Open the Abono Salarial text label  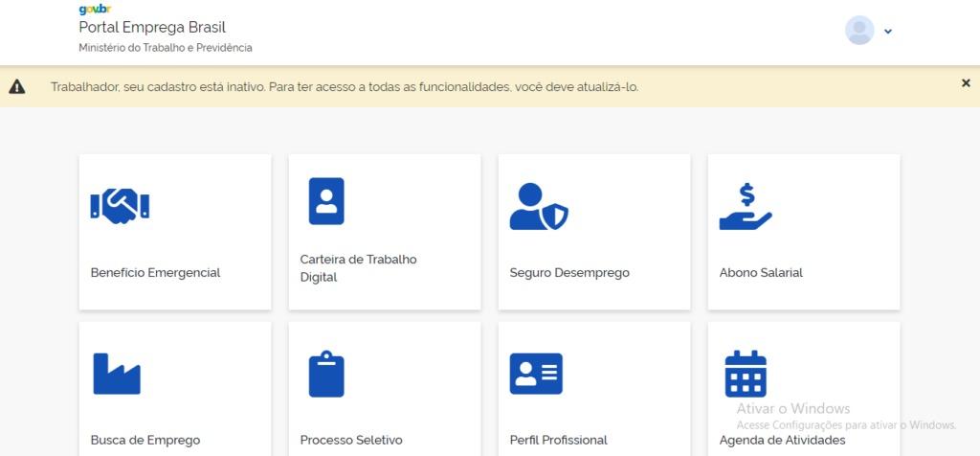761,273
